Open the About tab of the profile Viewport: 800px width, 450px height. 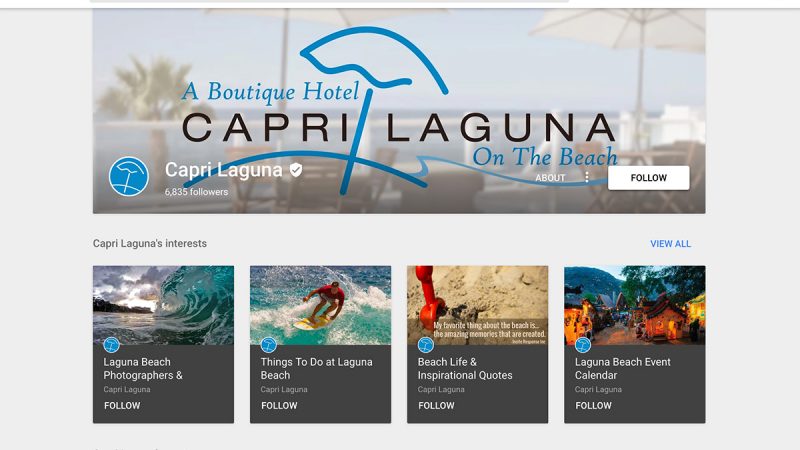pos(550,178)
